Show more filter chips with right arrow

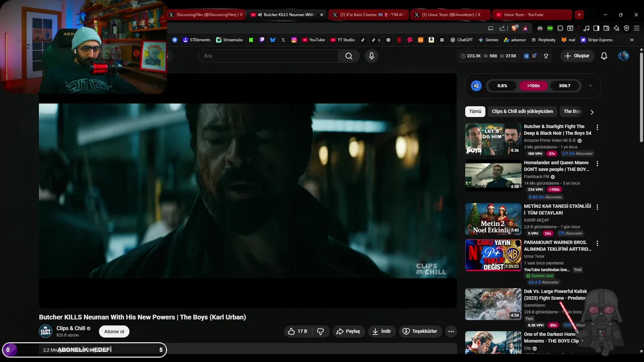click(x=592, y=112)
